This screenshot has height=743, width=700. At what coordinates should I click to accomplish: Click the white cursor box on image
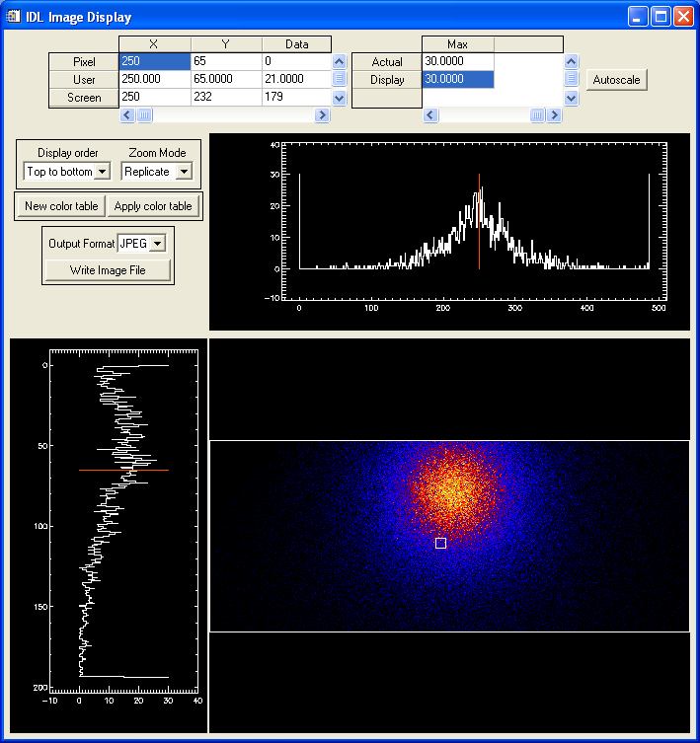point(440,544)
